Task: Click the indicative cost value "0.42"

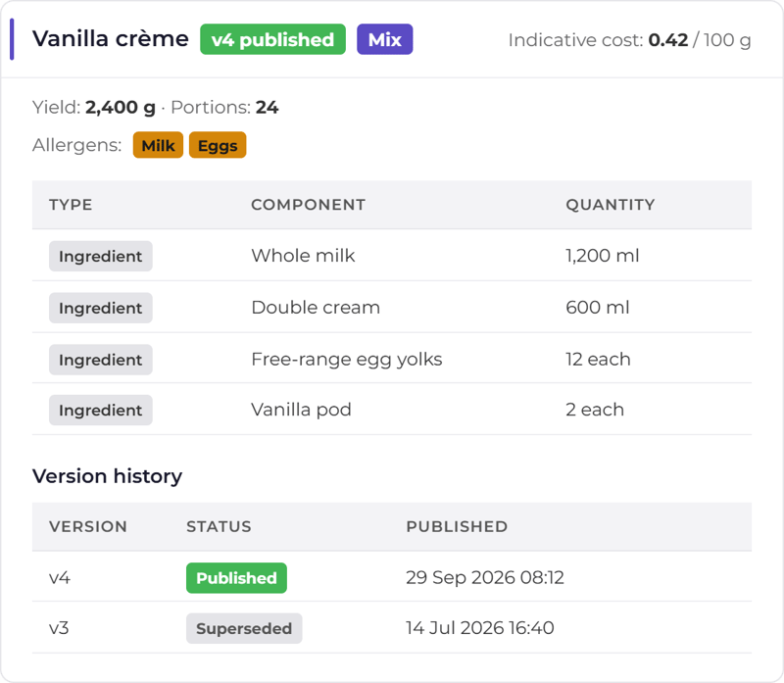Action: [x=668, y=40]
